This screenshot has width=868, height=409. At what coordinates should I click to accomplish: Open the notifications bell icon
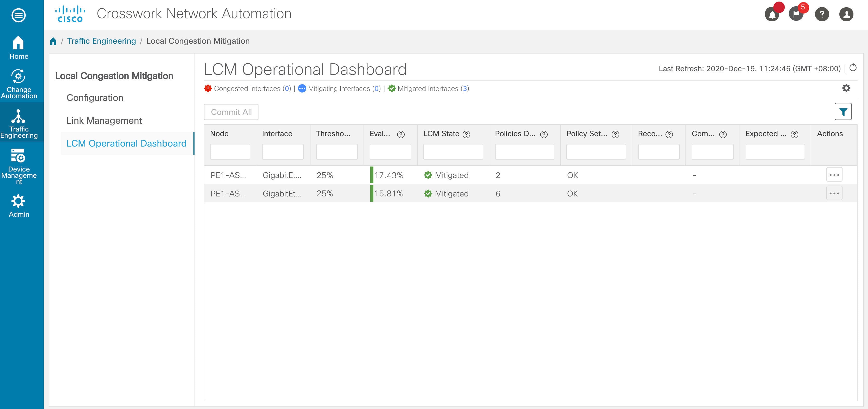tap(772, 14)
